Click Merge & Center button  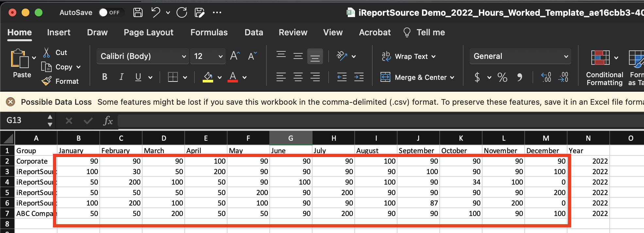click(414, 78)
